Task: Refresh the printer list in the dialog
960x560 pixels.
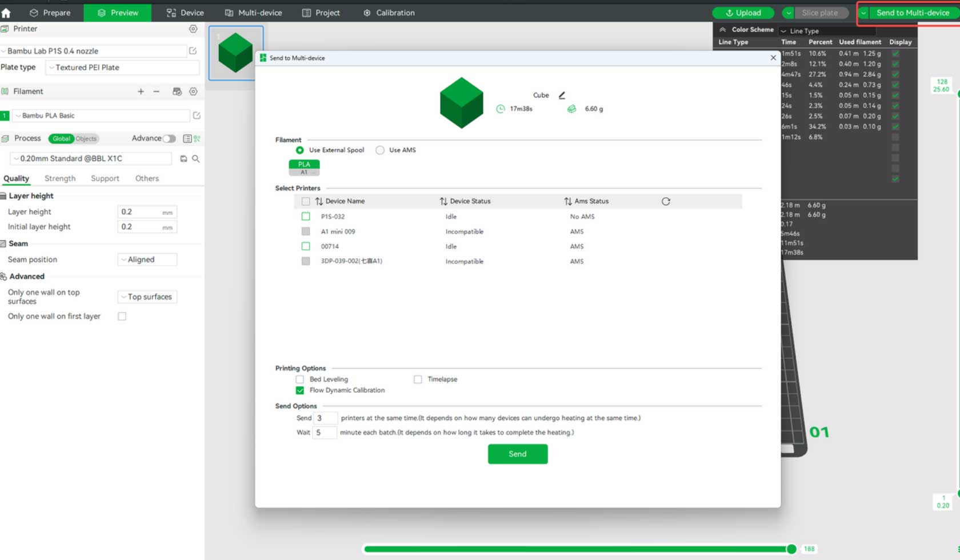Action: point(666,201)
